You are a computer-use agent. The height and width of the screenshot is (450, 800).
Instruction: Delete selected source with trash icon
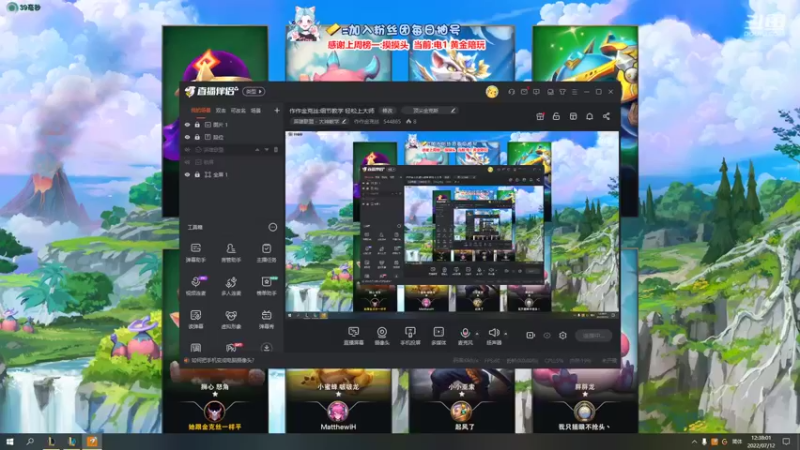(276, 149)
